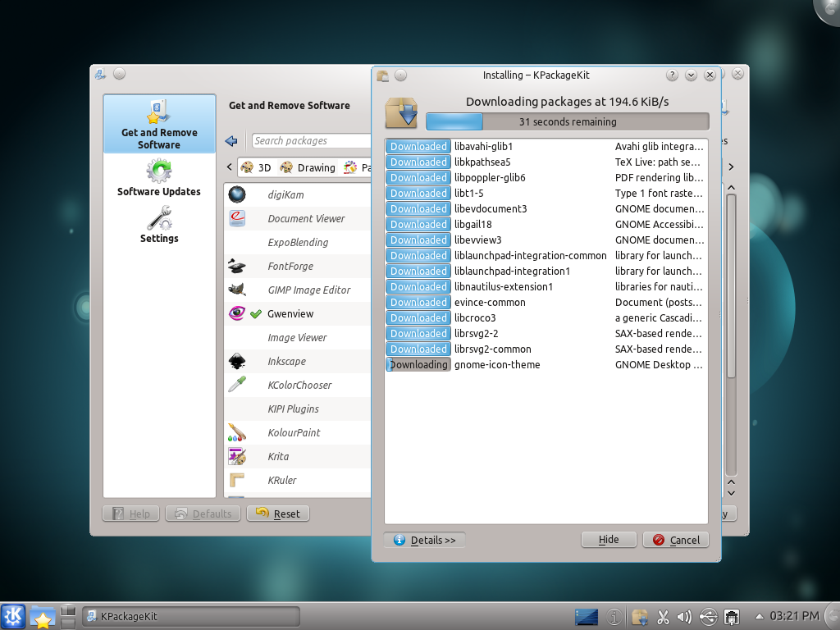
Task: Click the help question-mark button in the Installing title bar
Action: coord(672,75)
